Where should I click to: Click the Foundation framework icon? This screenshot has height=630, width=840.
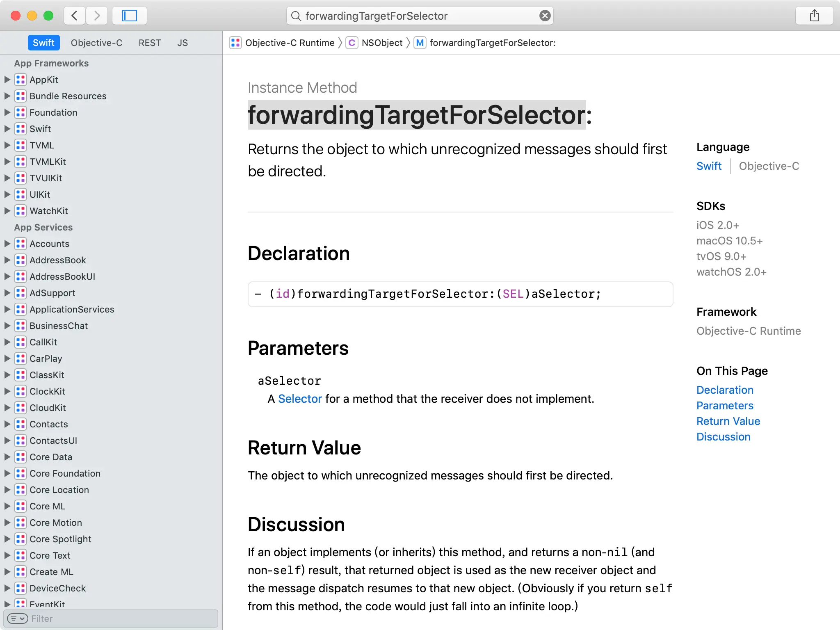pos(21,112)
